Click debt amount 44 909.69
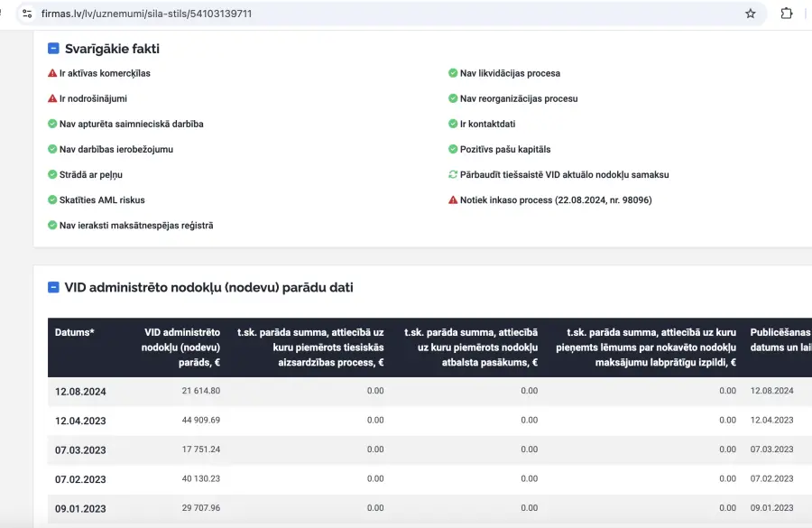The width and height of the screenshot is (812, 528). click(x=201, y=421)
